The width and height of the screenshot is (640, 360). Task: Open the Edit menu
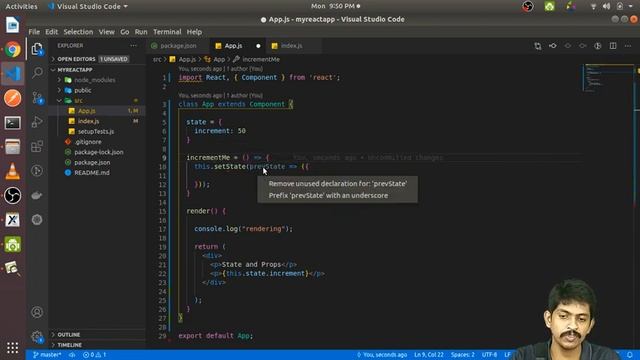tap(51, 32)
